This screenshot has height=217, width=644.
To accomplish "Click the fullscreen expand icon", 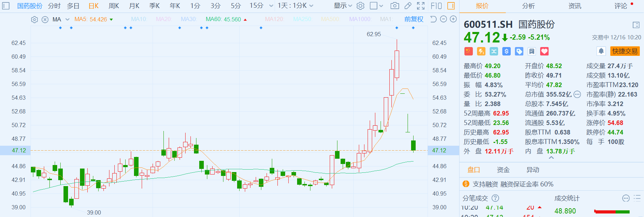I will pyautogui.click(x=421, y=6).
